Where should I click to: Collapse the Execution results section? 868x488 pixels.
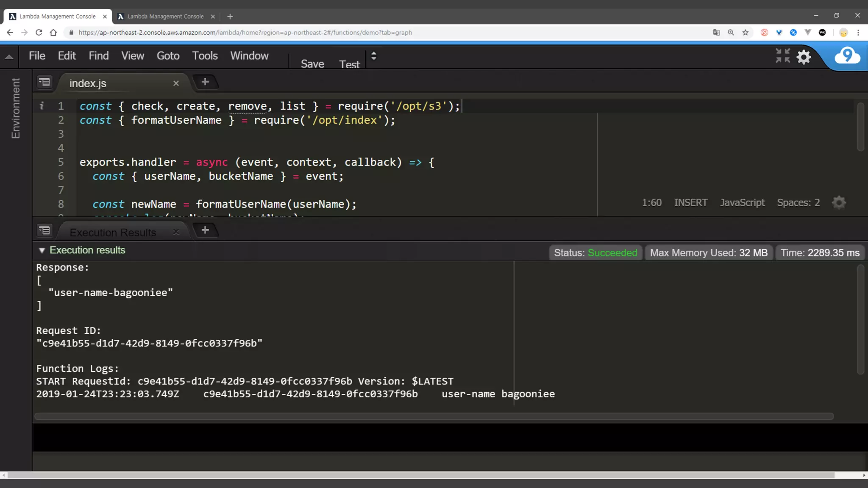(42, 250)
